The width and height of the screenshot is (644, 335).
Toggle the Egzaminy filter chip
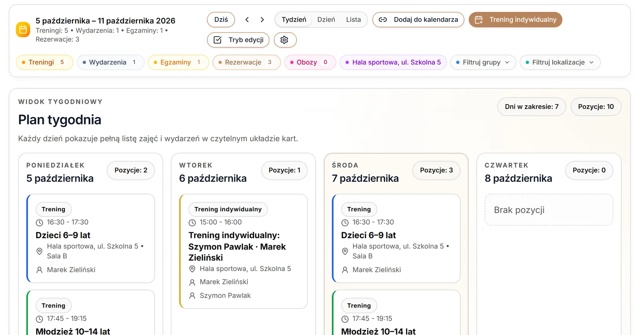pyautogui.click(x=178, y=62)
